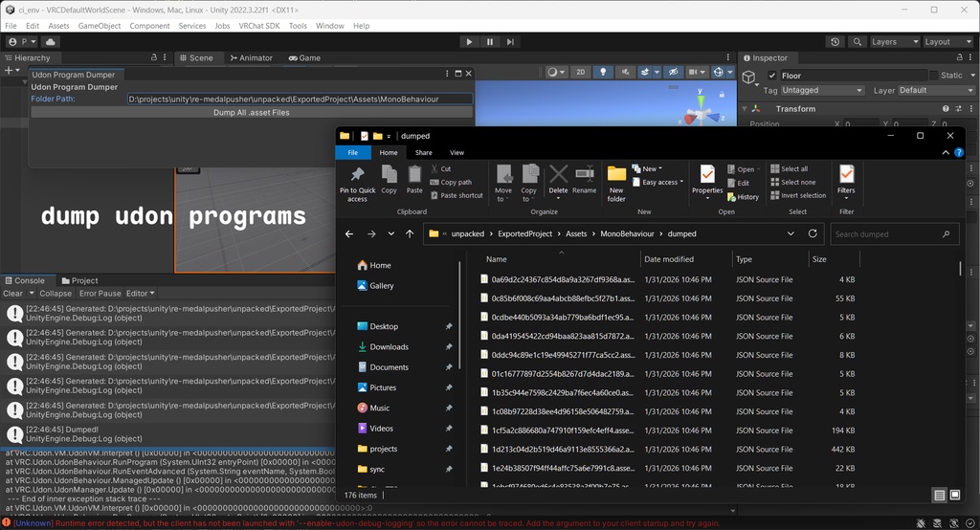Click Copy path in Explorer
The height and width of the screenshot is (530, 980).
(451, 183)
